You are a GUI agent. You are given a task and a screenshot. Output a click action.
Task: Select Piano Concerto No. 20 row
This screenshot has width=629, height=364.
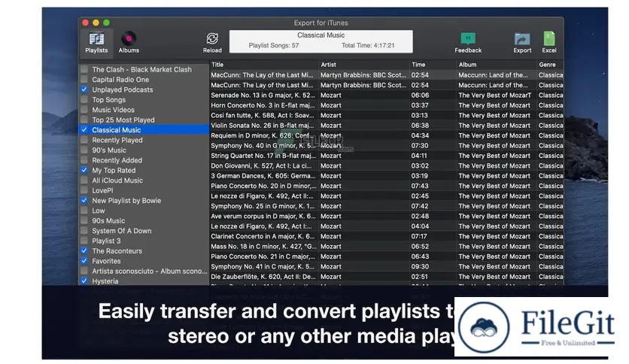point(386,186)
